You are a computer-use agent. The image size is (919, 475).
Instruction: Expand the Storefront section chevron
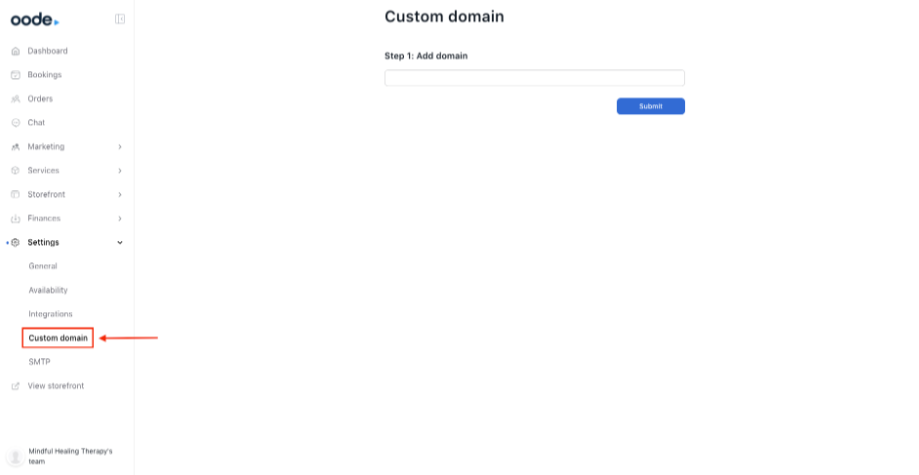pyautogui.click(x=120, y=195)
